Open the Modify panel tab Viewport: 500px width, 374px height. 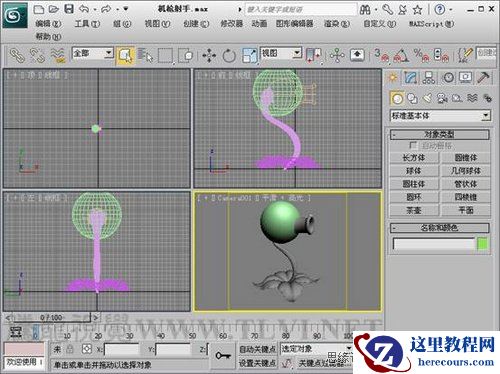(x=411, y=78)
